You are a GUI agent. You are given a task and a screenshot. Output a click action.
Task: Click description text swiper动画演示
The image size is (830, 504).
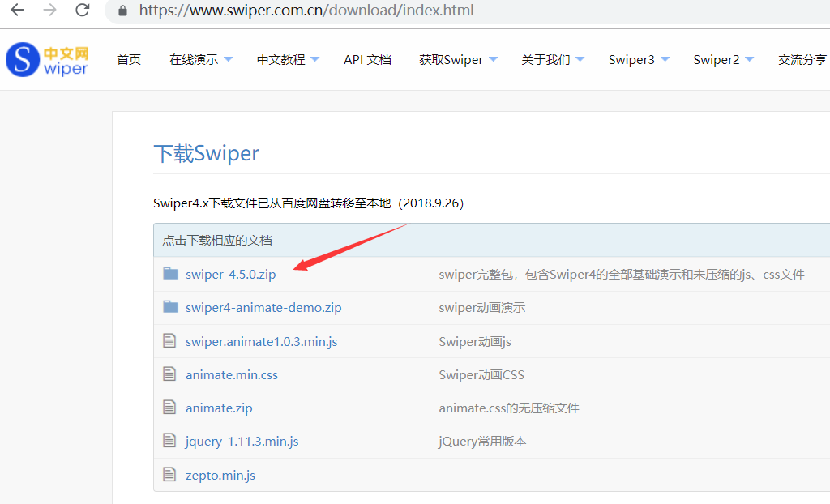coord(481,308)
